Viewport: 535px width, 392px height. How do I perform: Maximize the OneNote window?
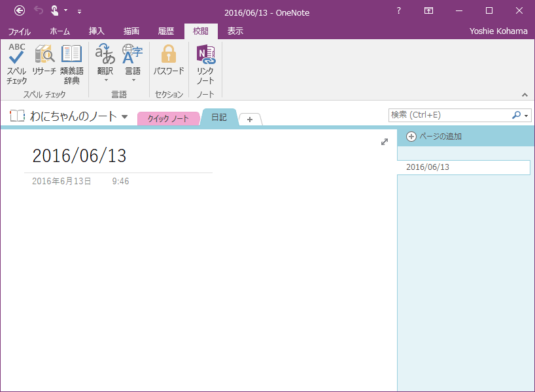tap(489, 10)
